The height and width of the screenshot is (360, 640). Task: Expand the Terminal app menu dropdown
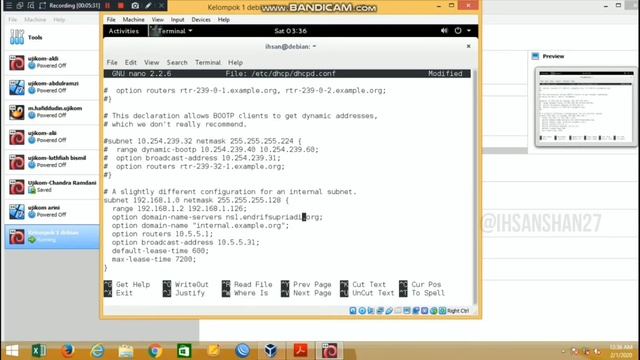(171, 31)
